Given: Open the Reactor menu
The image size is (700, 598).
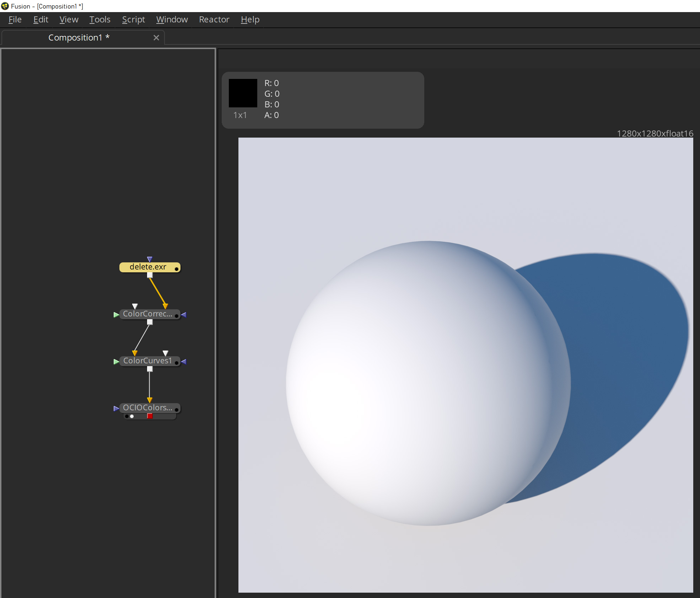Looking at the screenshot, I should click(214, 20).
